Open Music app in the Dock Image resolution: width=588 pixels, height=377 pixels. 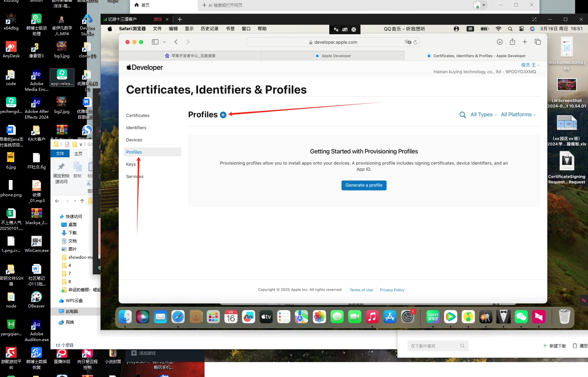point(372,317)
